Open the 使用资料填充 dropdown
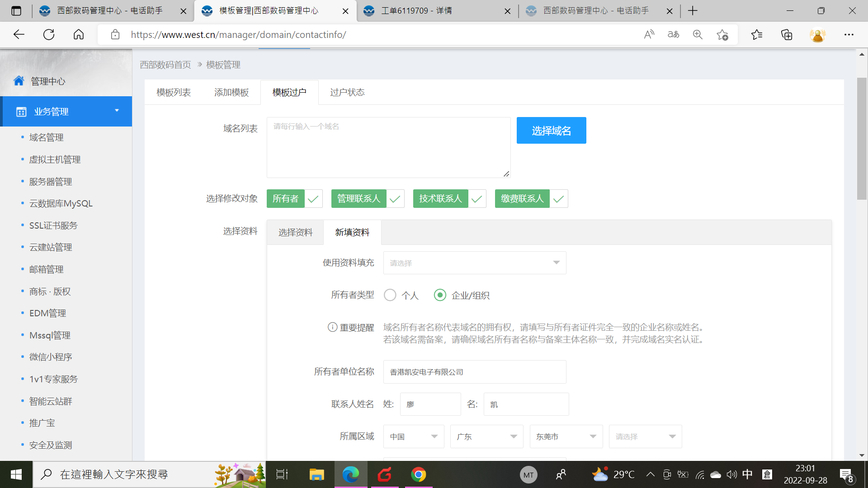The image size is (868, 488). [474, 263]
